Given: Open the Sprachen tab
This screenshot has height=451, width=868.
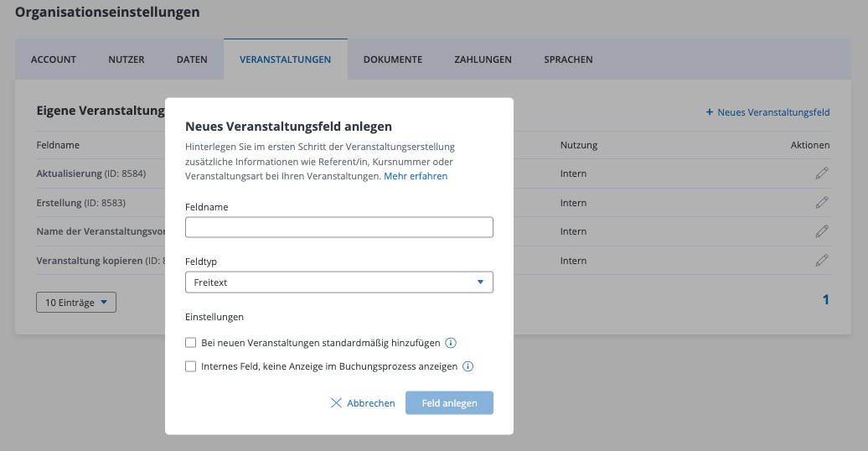Looking at the screenshot, I should pyautogui.click(x=568, y=60).
